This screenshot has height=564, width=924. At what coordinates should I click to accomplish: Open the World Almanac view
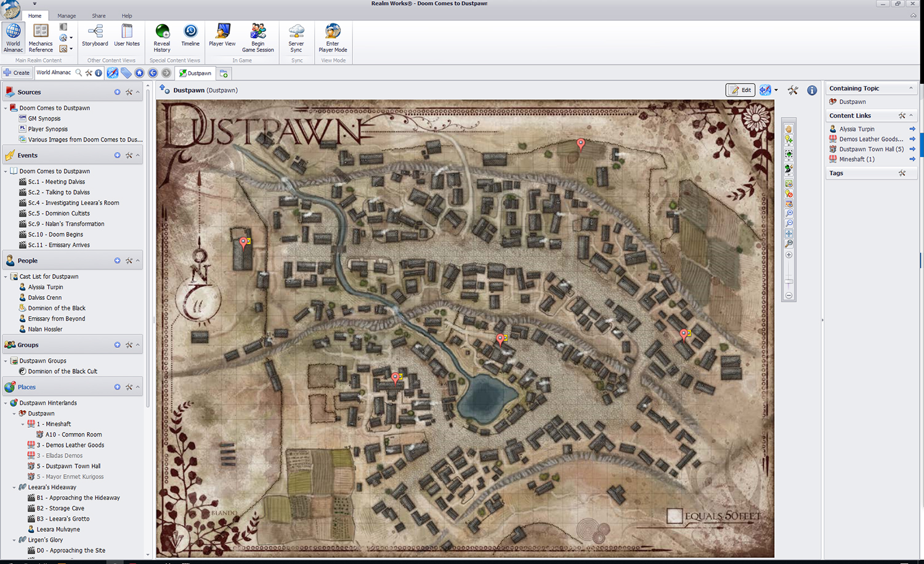click(x=13, y=38)
